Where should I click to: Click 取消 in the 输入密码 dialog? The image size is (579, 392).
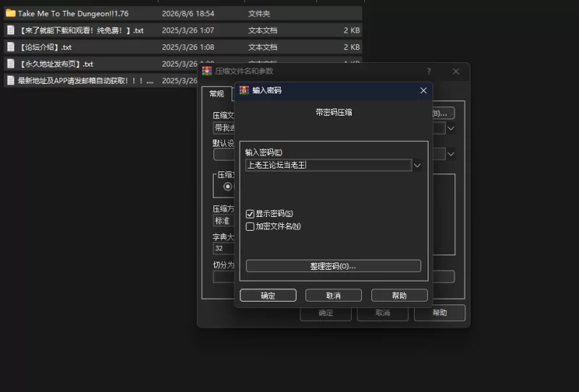click(x=334, y=295)
